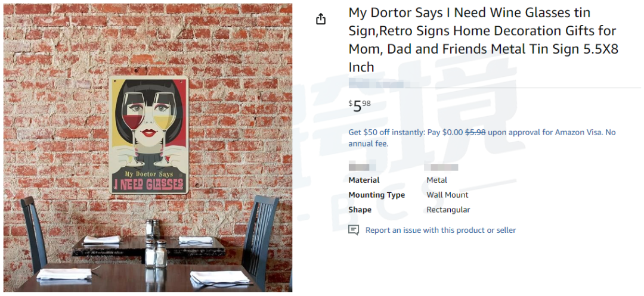Viewport: 644px width, 296px height.
Task: Click the report issue speech bubble icon
Action: point(354,230)
